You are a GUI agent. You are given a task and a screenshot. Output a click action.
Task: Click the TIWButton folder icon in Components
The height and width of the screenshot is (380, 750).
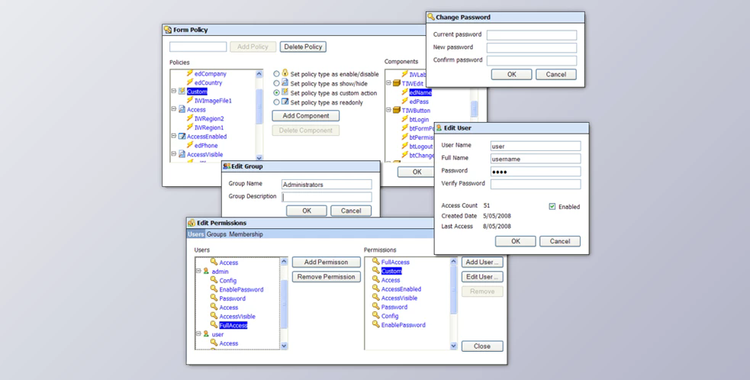(397, 110)
